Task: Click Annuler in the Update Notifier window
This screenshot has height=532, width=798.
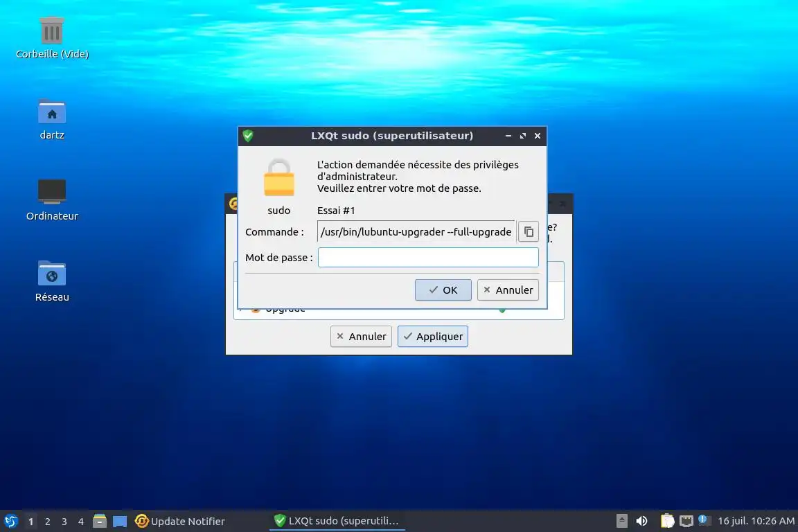Action: point(361,337)
